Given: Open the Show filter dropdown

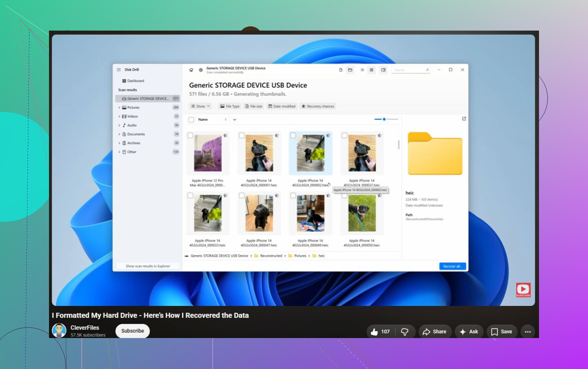Looking at the screenshot, I should [x=201, y=106].
